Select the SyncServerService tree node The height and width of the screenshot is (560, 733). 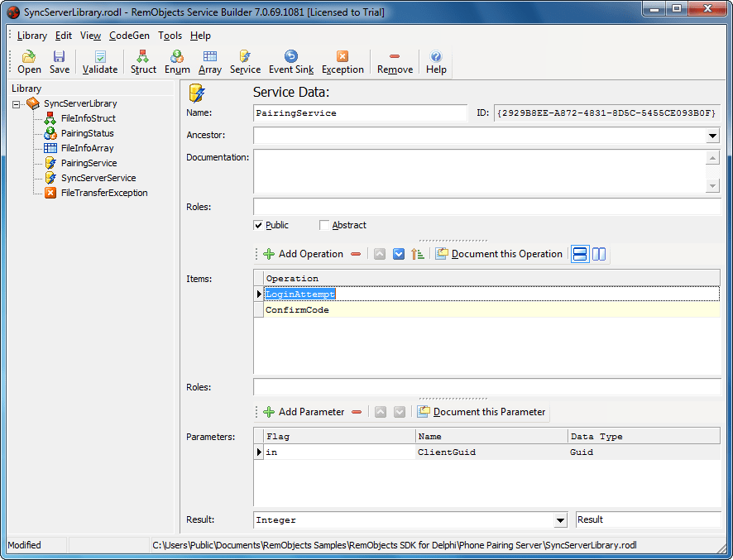98,178
